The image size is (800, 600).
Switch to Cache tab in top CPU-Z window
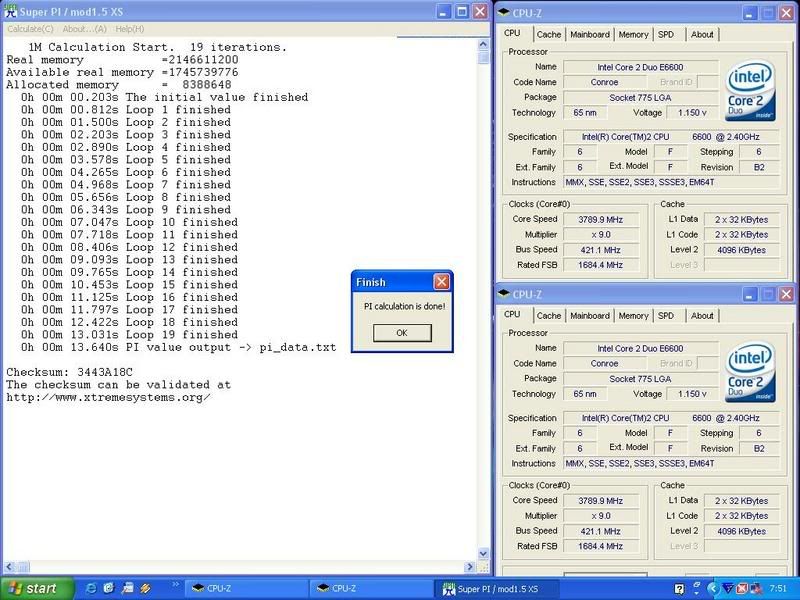pos(549,34)
